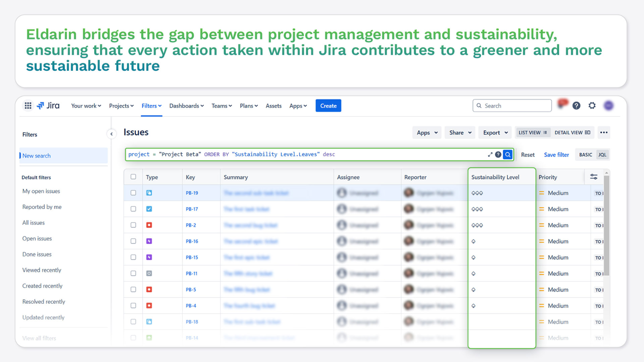
Task: Select the checkbox for issue PB-2
Action: tap(133, 225)
